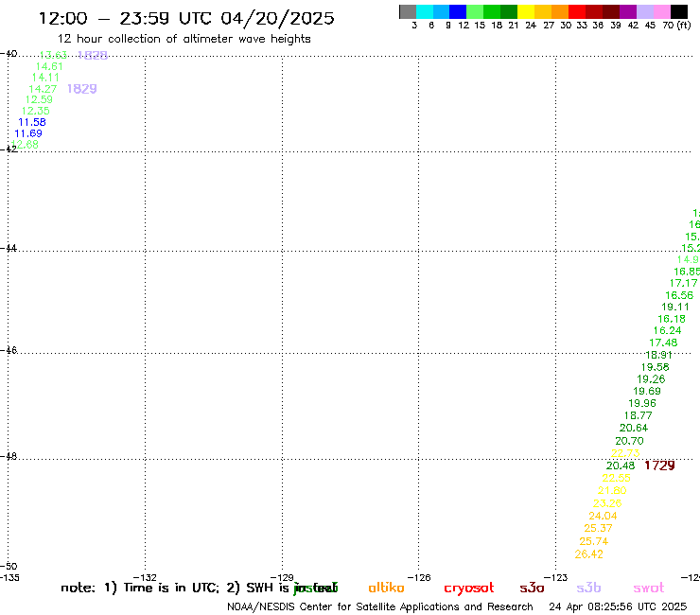Click the 14.27 wave height value
700x615 pixels.
[x=43, y=89]
